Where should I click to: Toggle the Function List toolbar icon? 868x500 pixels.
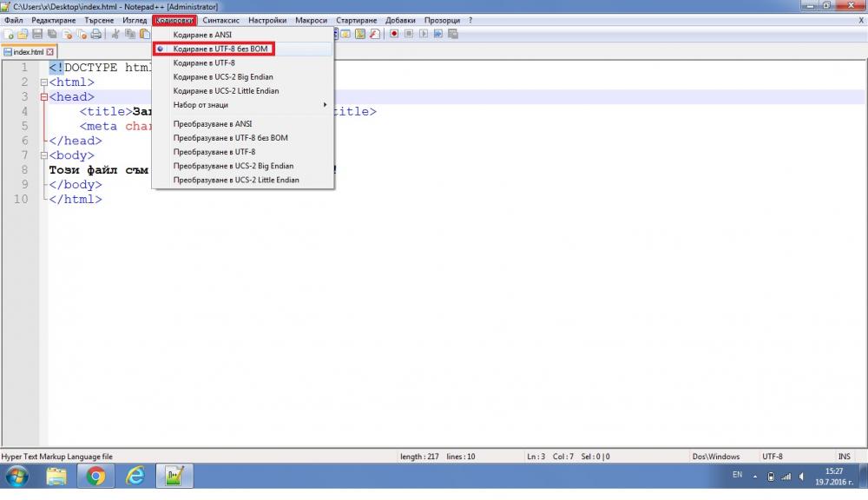[x=375, y=34]
